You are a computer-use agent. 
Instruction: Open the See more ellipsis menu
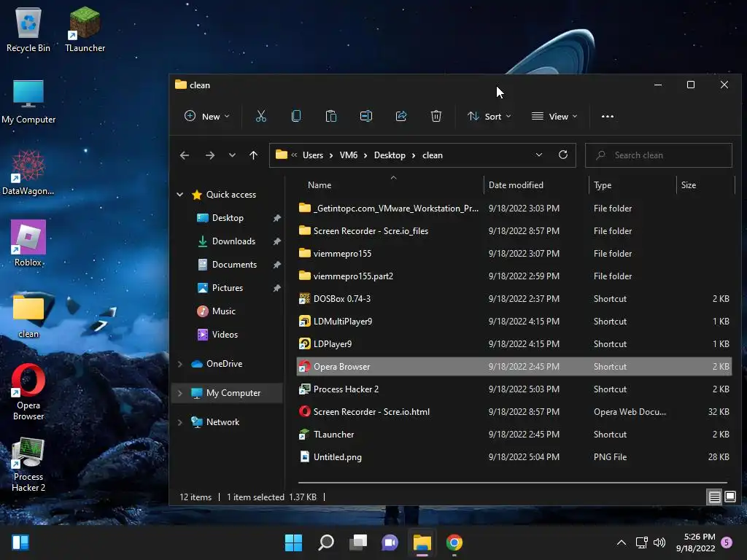[608, 116]
